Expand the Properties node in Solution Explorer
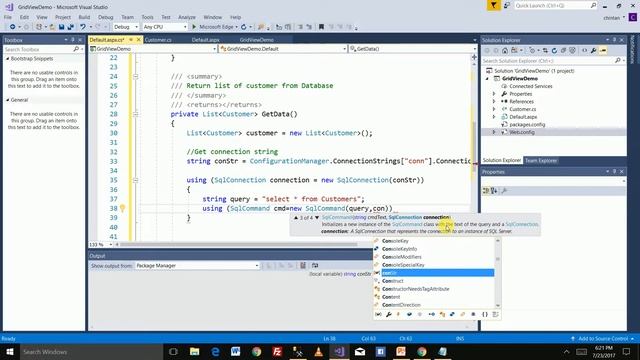Screen dimensions: 640x360 point(494,94)
